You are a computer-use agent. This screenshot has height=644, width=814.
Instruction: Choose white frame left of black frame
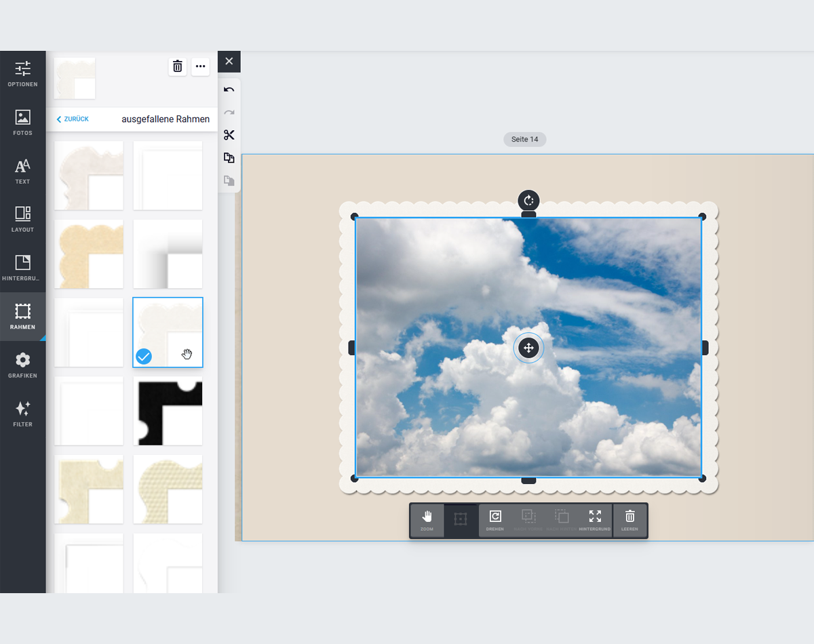point(89,411)
